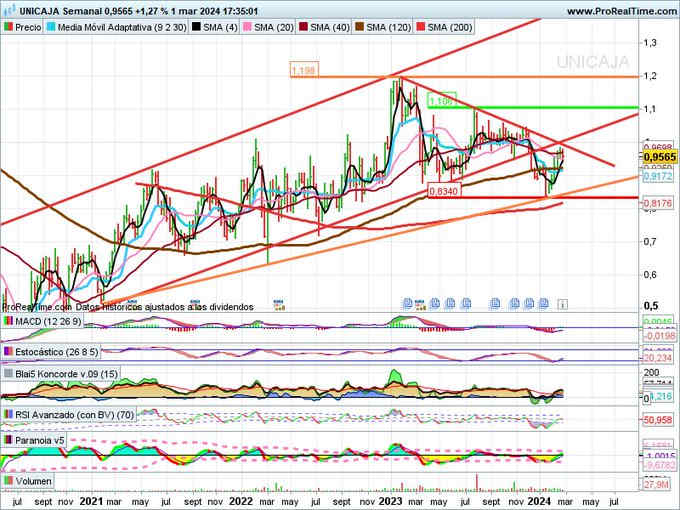Select the Volumen panel label

click(x=33, y=481)
